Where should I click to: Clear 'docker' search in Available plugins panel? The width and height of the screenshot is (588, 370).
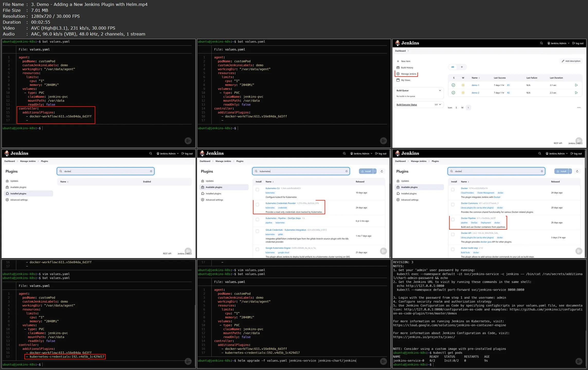(542, 171)
